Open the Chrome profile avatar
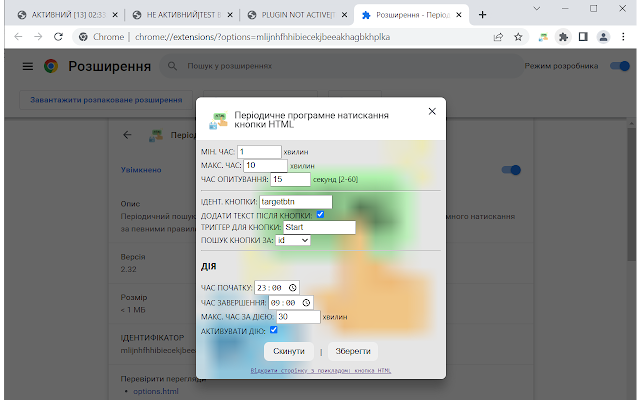Viewport: 640px width, 400px height. (603, 37)
